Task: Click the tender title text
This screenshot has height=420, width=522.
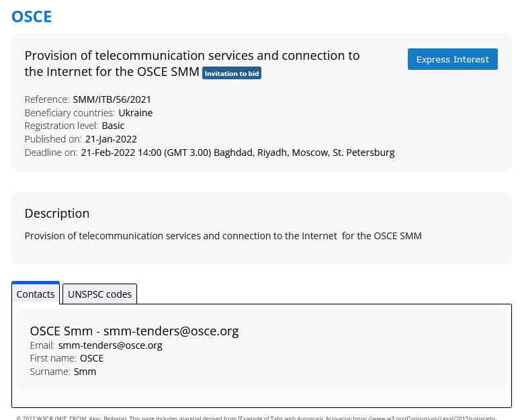Action: [191, 56]
